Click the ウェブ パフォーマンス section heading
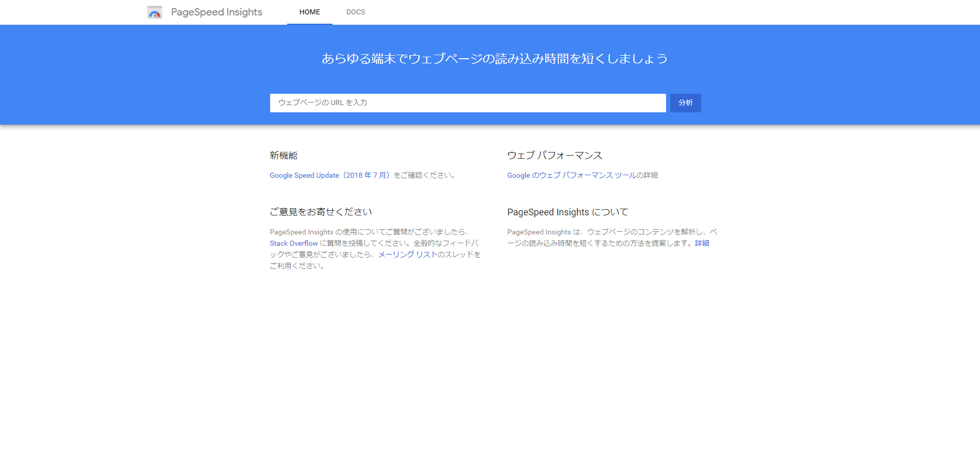This screenshot has width=980, height=473. 555,156
